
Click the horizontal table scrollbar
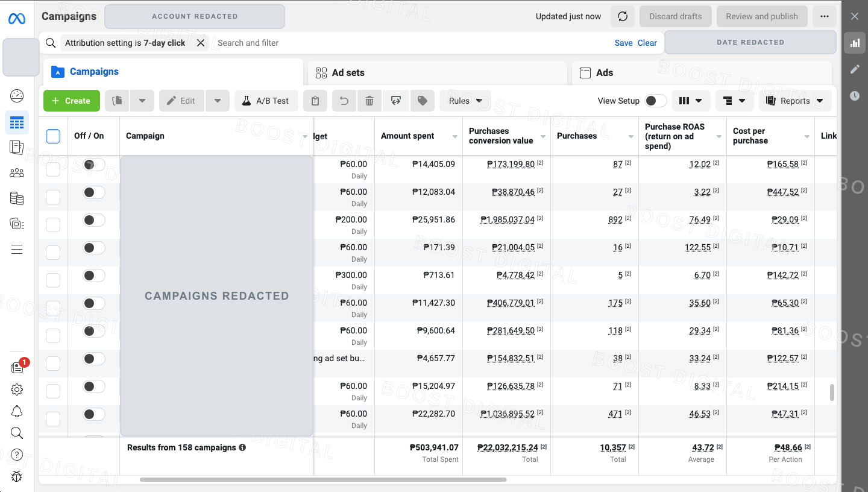pyautogui.click(x=323, y=480)
